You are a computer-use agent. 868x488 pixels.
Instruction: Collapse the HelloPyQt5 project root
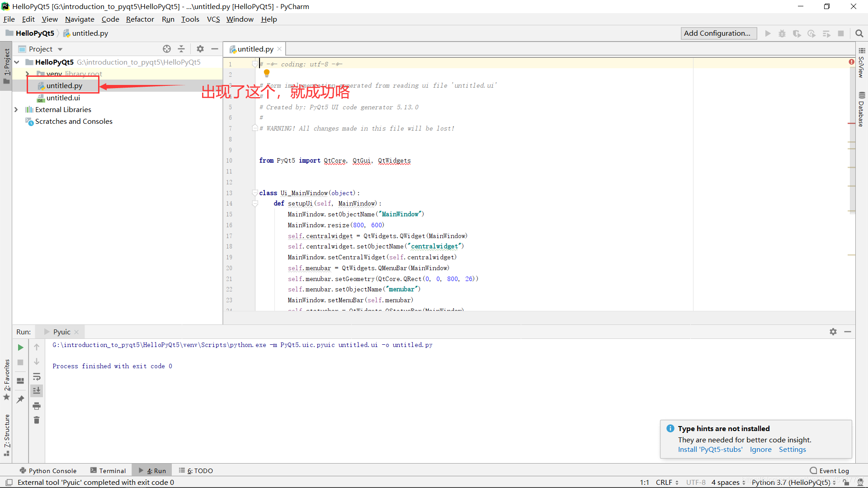pyautogui.click(x=17, y=62)
